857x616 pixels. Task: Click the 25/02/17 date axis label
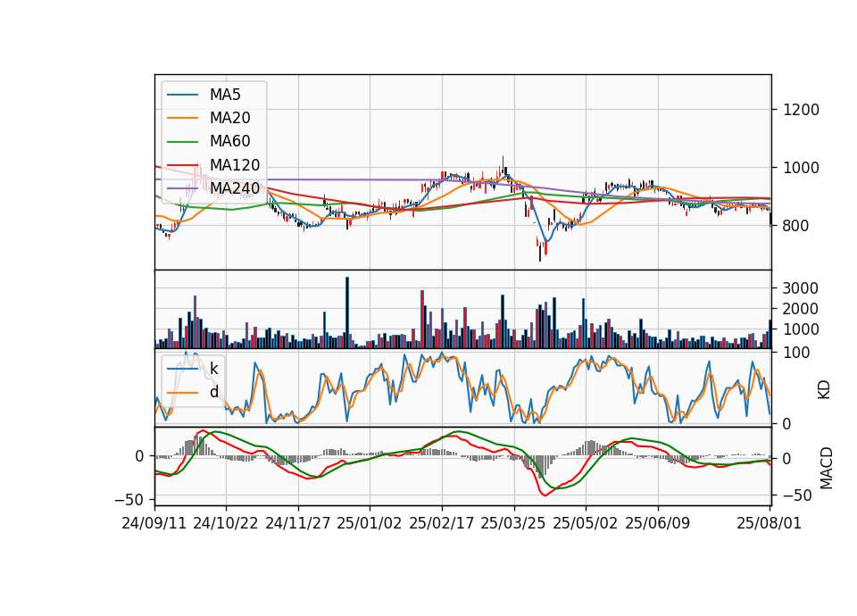pos(442,523)
